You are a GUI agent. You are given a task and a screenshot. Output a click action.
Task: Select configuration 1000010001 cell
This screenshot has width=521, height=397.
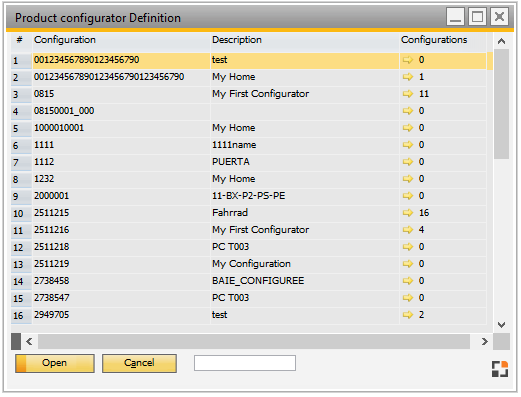click(121, 128)
